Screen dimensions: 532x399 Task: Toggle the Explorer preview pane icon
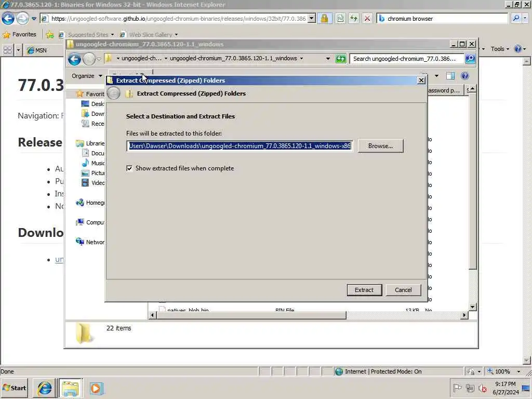coord(450,76)
